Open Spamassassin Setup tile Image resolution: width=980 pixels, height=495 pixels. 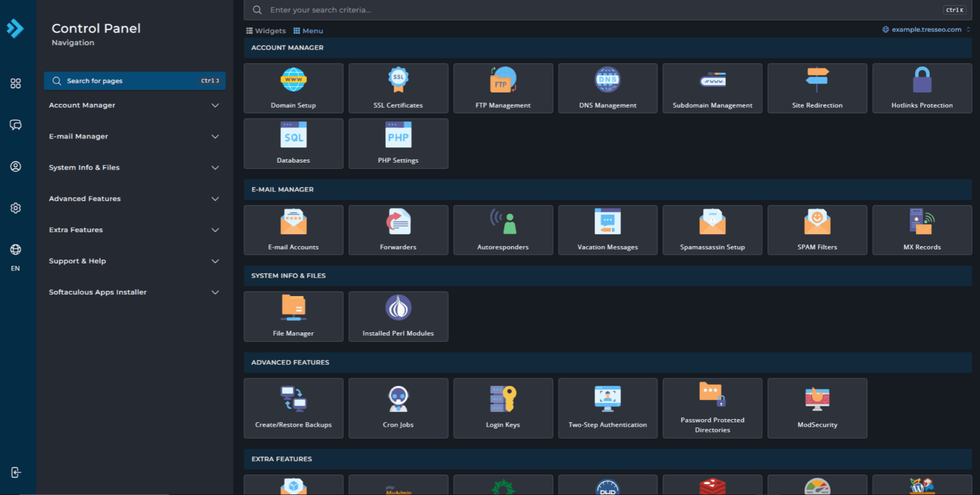[713, 230]
